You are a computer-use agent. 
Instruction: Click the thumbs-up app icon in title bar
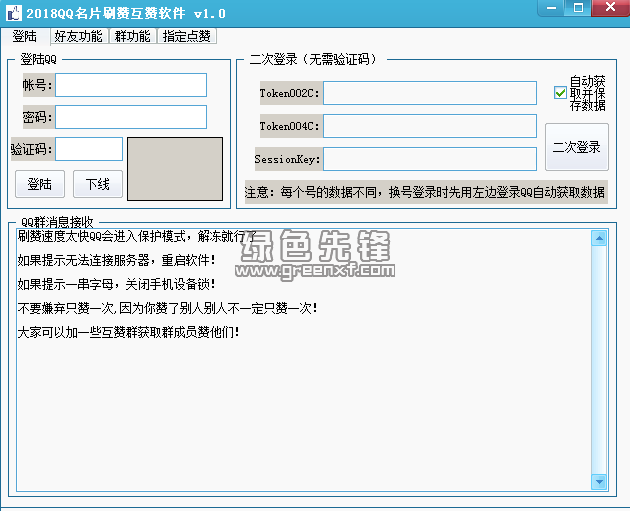tap(14, 13)
